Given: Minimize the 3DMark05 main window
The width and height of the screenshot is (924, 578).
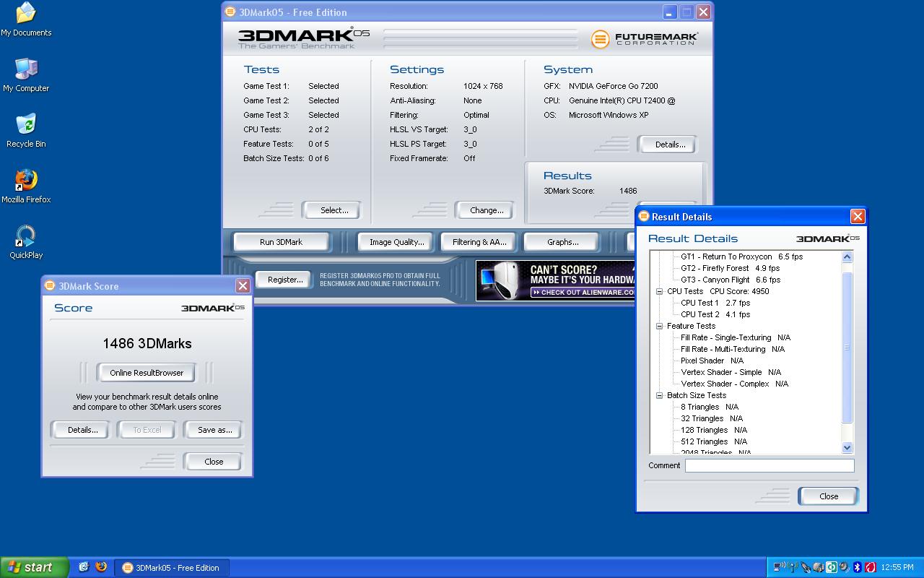Looking at the screenshot, I should coord(669,12).
